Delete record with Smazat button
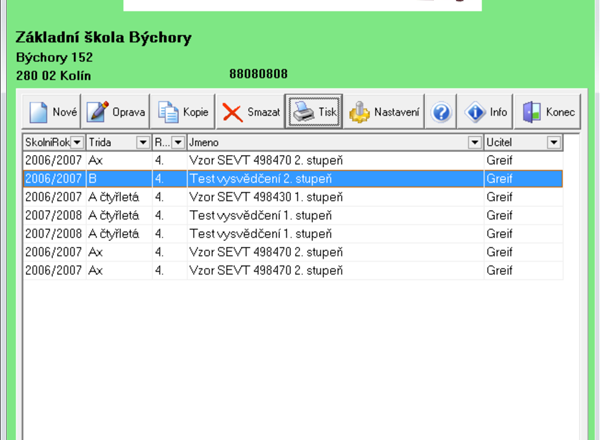 [249, 112]
